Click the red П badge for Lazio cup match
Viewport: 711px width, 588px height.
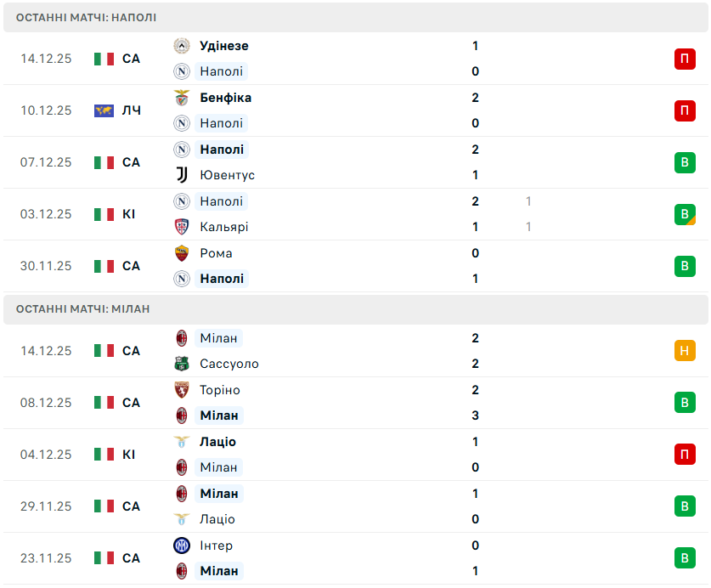(x=685, y=455)
